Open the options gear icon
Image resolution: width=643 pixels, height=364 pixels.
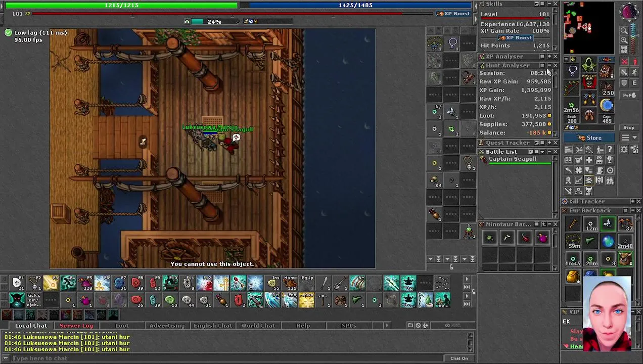click(624, 150)
